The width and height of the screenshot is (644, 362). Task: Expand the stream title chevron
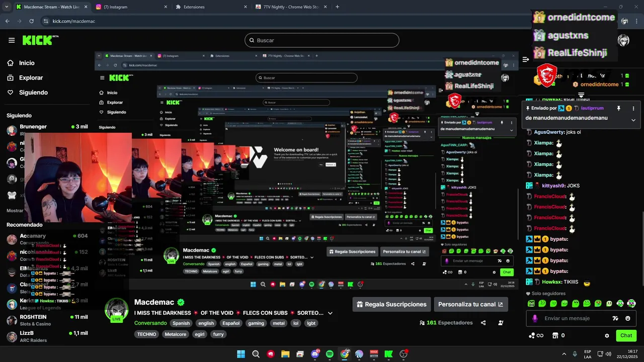click(330, 313)
